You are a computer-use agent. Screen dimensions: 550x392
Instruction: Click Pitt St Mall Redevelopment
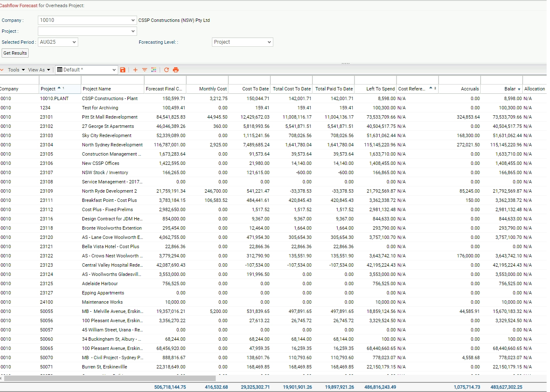110,117
